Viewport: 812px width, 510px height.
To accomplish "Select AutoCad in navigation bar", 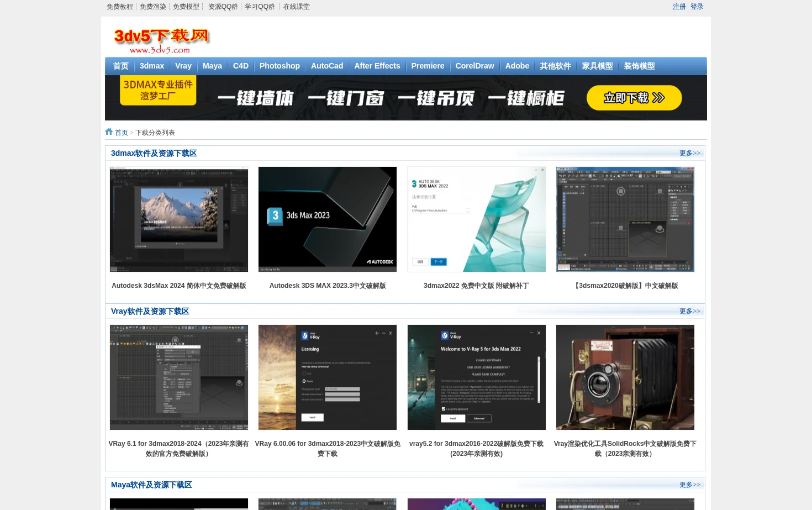I will 327,66.
